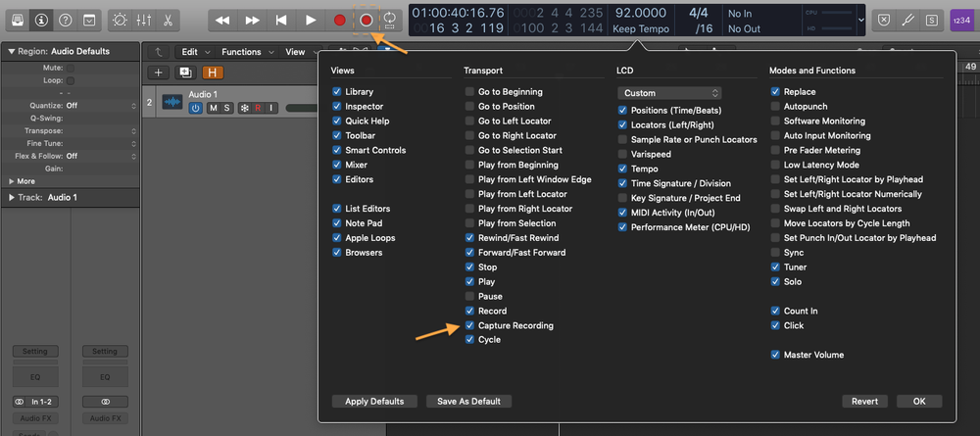Open Smart Controls dial icon
Image resolution: width=980 pixels, height=436 pixels.
pos(120,20)
